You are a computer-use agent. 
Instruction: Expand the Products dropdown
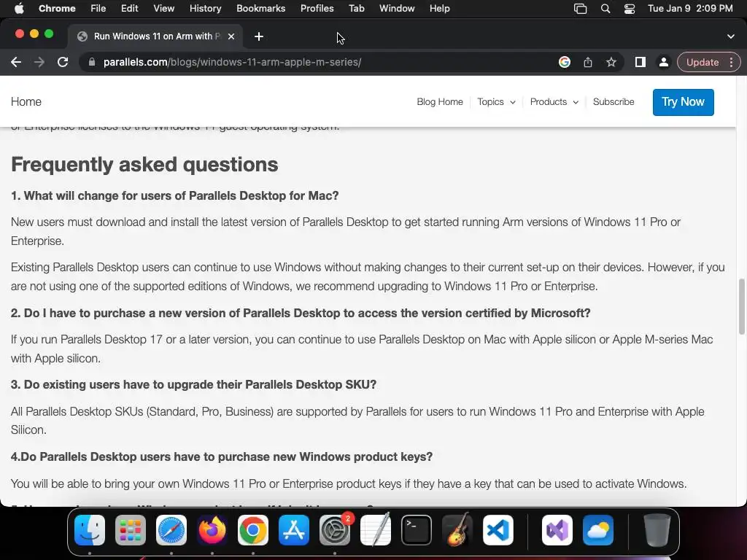554,102
